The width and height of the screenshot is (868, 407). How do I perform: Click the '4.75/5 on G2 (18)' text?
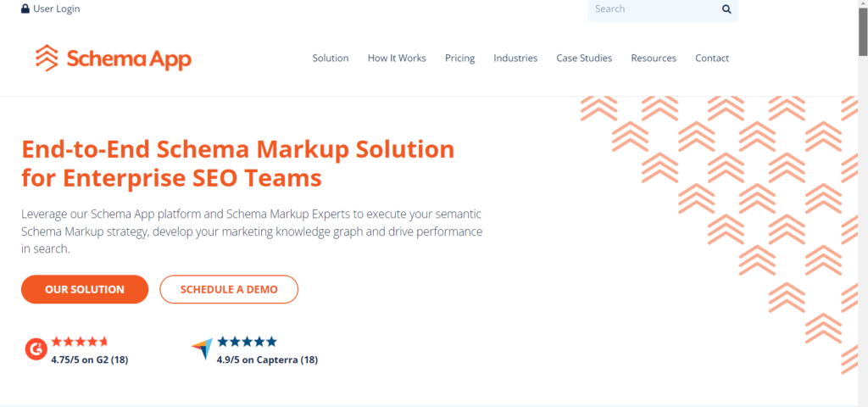point(90,360)
